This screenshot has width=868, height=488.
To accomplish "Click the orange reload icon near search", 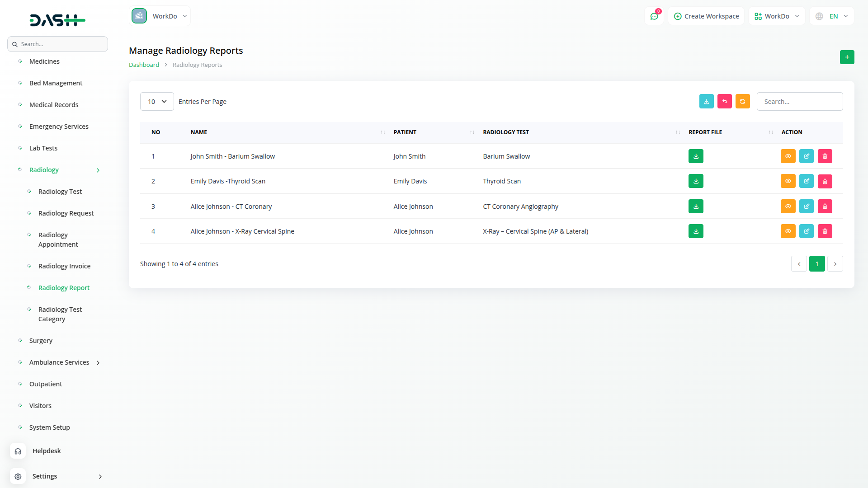I will (742, 102).
